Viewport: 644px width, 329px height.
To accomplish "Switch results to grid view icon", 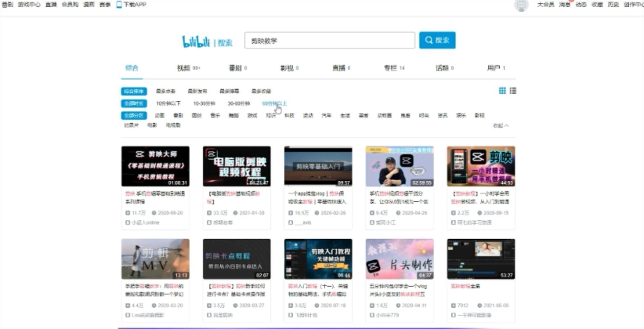I will [x=502, y=91].
